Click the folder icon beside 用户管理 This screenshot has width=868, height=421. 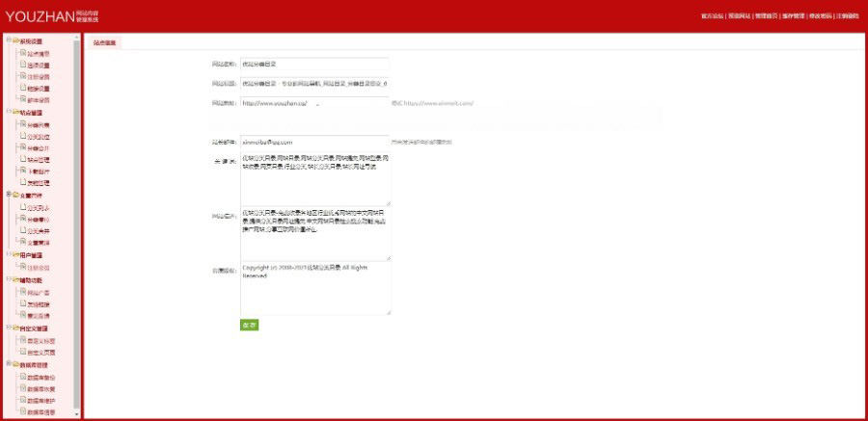[14, 254]
